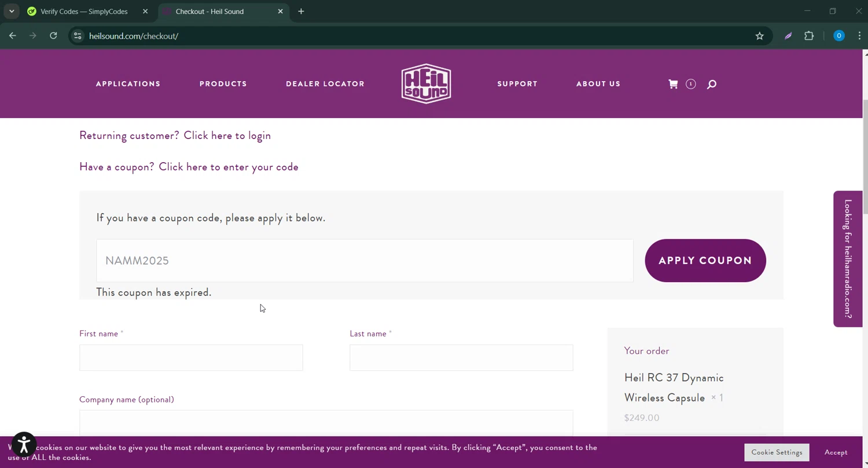Open the Support menu

(x=517, y=84)
